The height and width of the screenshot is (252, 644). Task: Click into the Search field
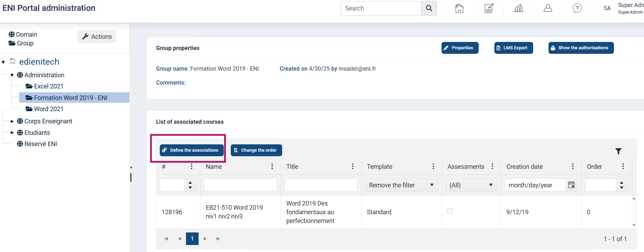click(381, 8)
